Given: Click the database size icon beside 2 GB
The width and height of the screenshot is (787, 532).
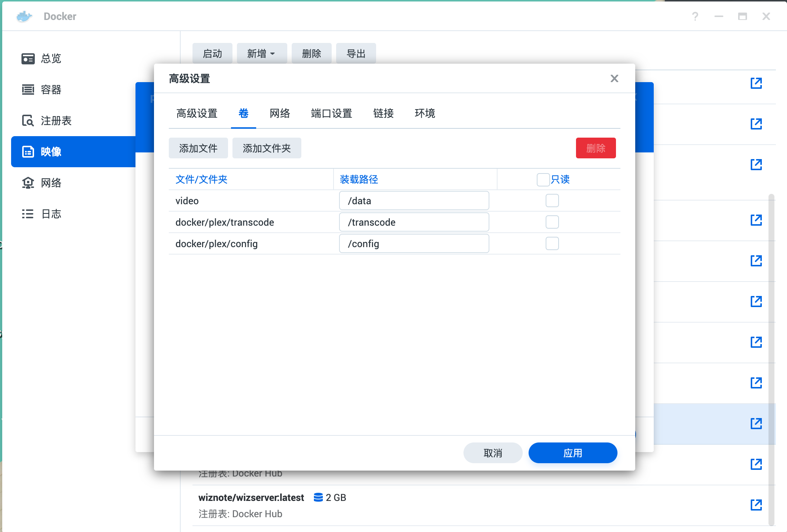Looking at the screenshot, I should (318, 497).
